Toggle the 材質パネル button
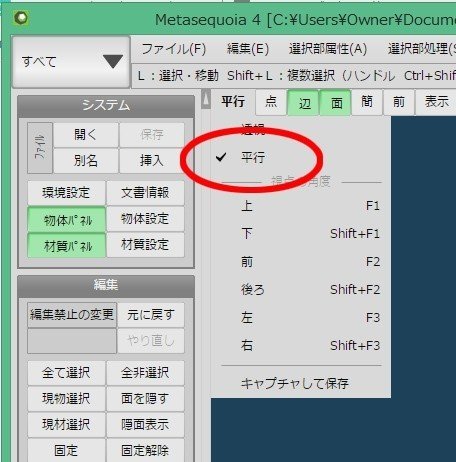This screenshot has height=462, width=456. tap(66, 245)
